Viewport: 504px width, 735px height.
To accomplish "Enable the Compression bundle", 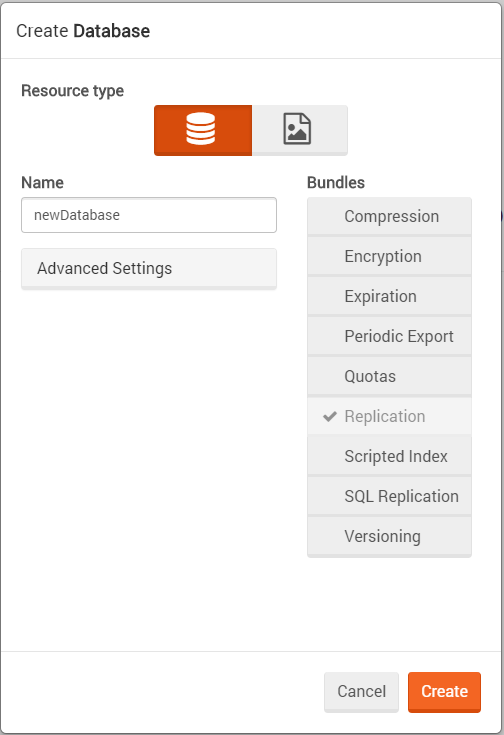I will pos(389,217).
